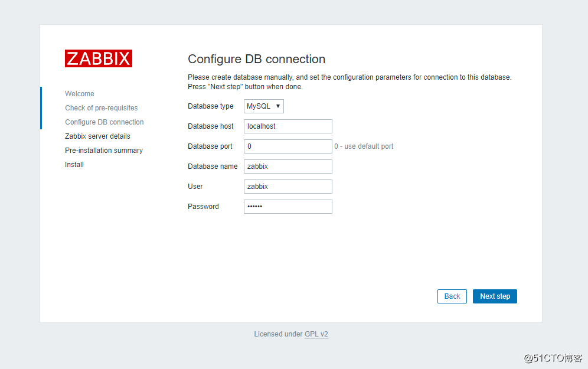Viewport: 588px width, 369px height.
Task: Select Configure DB connection in sidebar
Action: click(104, 122)
